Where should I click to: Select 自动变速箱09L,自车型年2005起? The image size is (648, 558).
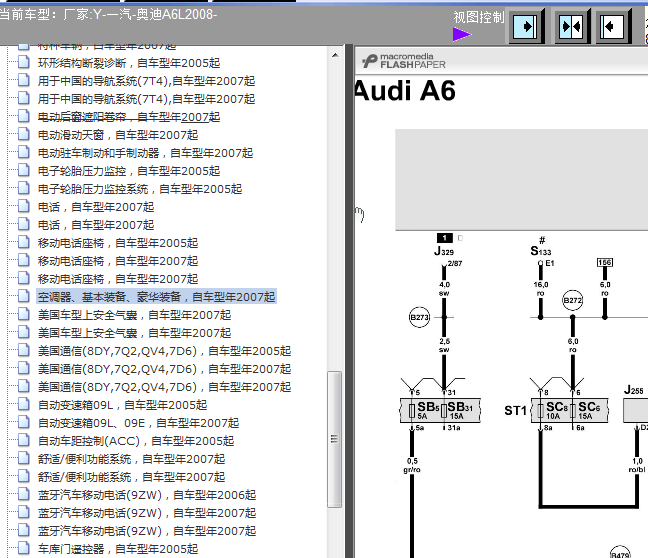[x=122, y=405]
